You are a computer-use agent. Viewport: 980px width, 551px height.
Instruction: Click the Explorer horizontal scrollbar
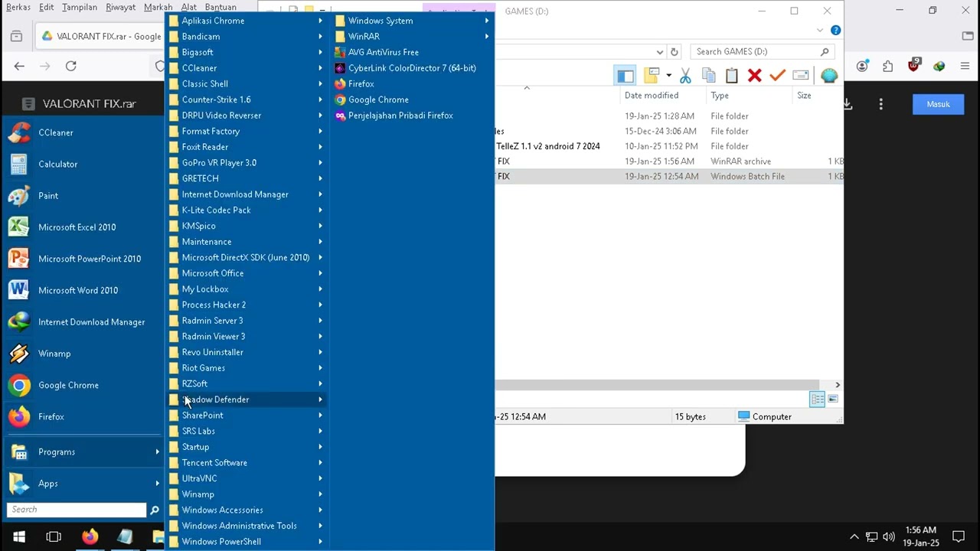coord(657,385)
